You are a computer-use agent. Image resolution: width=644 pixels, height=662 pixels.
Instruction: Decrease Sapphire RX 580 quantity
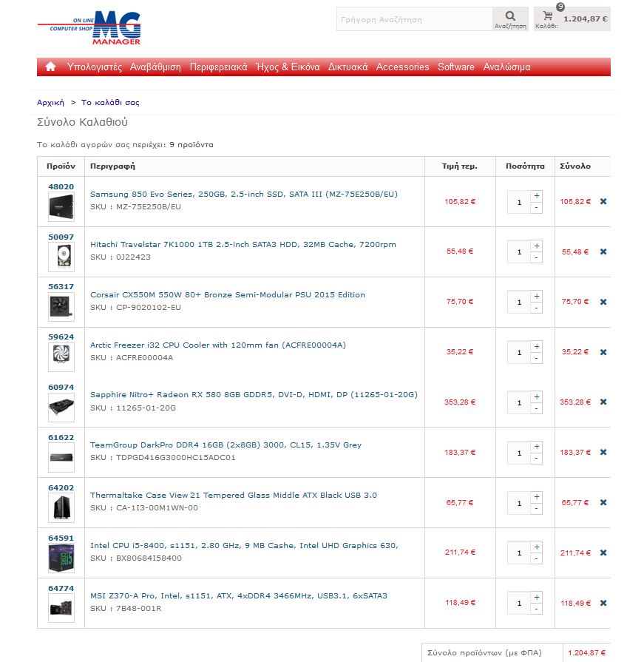pos(536,409)
